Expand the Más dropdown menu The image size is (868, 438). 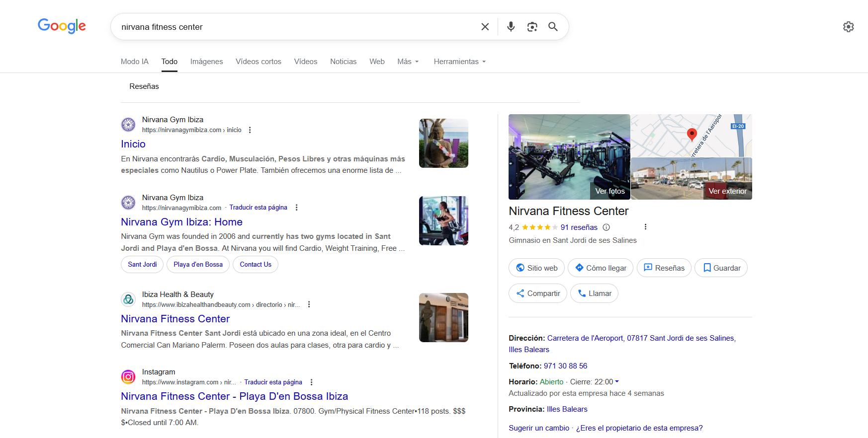(408, 62)
